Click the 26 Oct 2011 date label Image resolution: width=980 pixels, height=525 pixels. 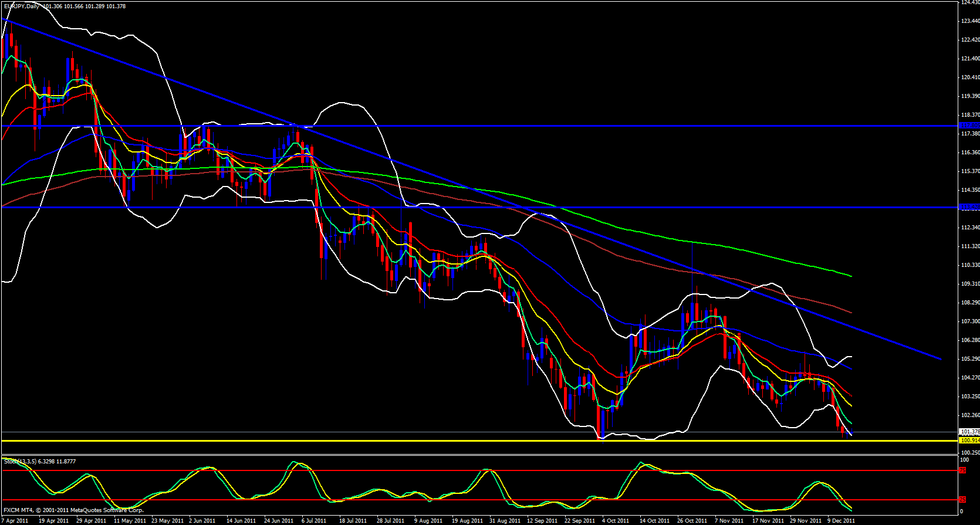pos(692,520)
